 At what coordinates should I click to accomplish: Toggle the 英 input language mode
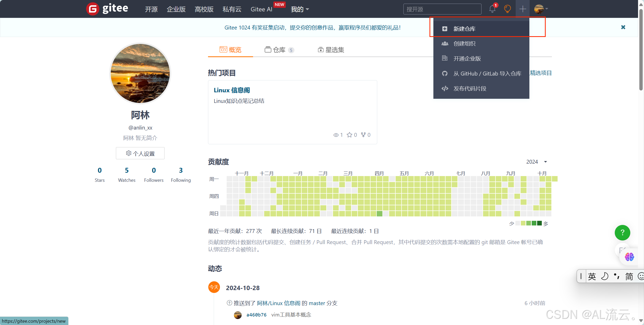592,276
